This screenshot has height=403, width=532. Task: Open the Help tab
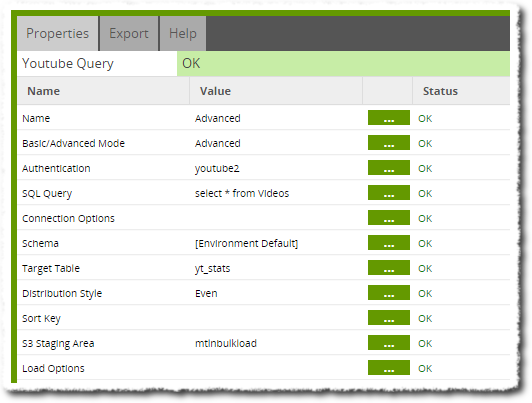click(x=183, y=34)
